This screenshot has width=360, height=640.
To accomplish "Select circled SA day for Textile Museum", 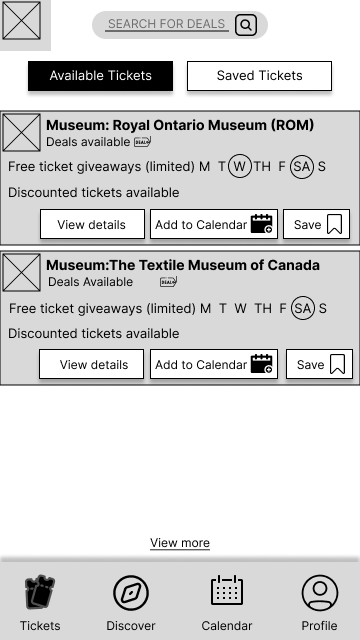I will pyautogui.click(x=303, y=308).
